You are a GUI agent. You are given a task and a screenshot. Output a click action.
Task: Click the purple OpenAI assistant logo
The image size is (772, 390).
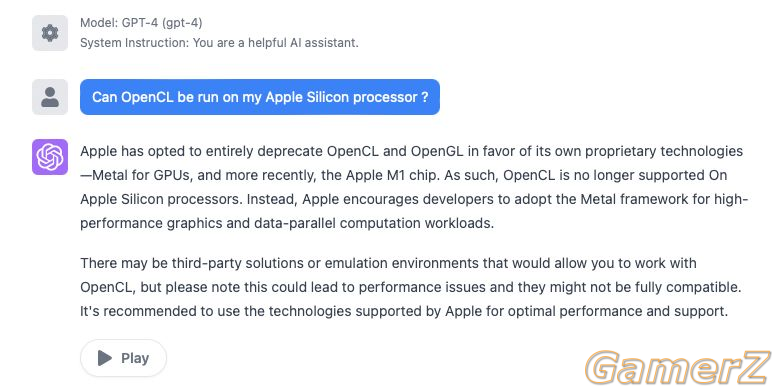(x=50, y=157)
